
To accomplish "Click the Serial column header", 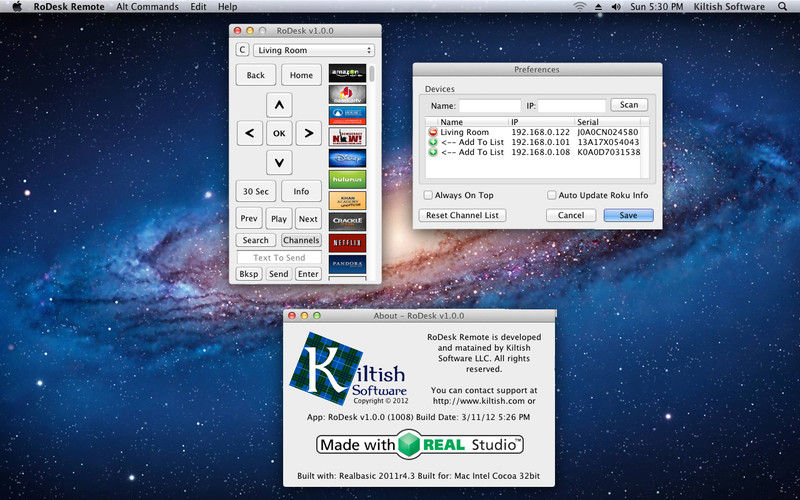I will 607,122.
